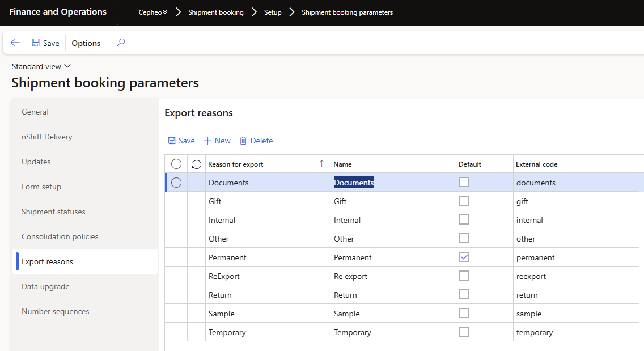This screenshot has height=351, width=644.
Task: Click the grid Save disk icon
Action: coord(172,141)
